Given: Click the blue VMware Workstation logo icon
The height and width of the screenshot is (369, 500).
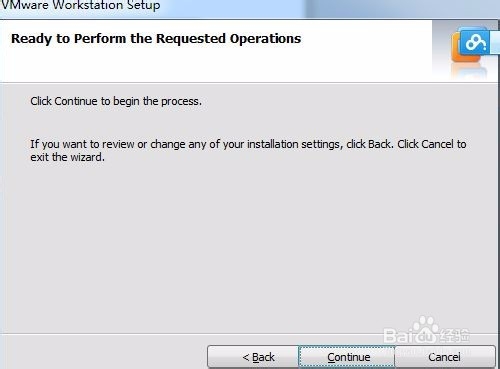Looking at the screenshot, I should [x=475, y=41].
